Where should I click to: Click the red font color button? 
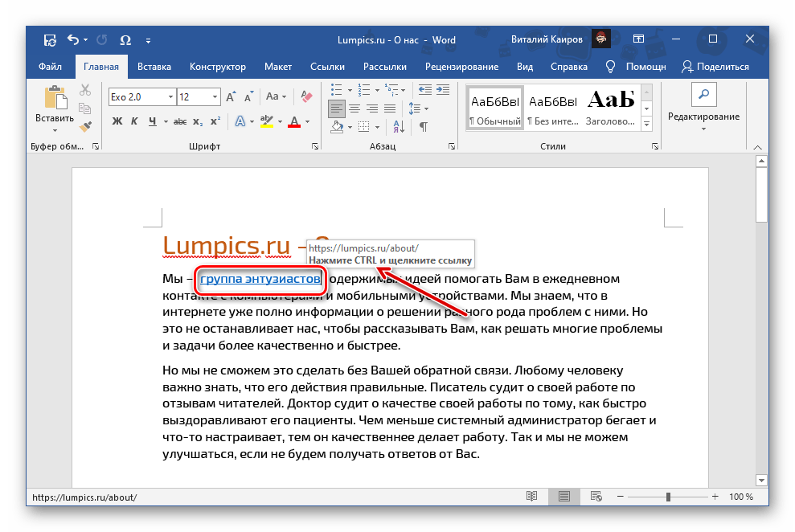[293, 121]
